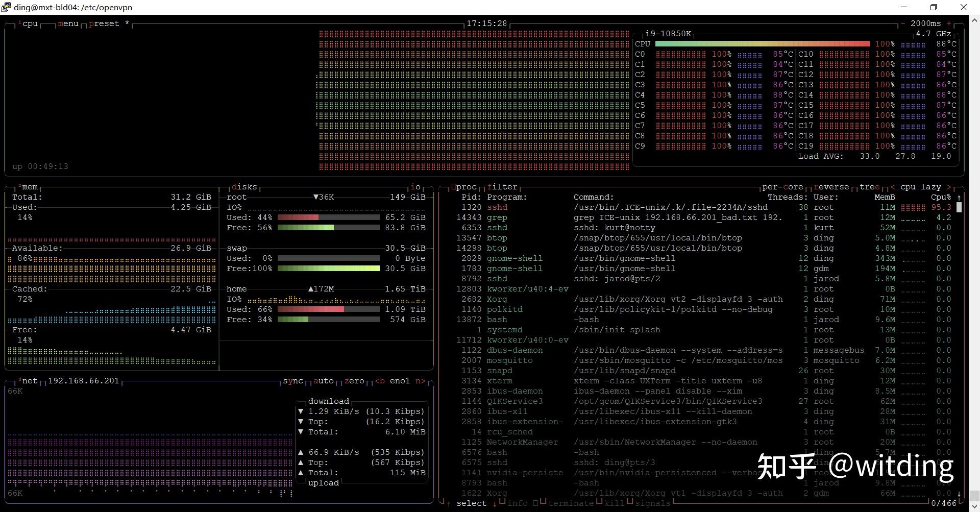Terminate the selected process
This screenshot has height=512, width=980.
(x=571, y=503)
